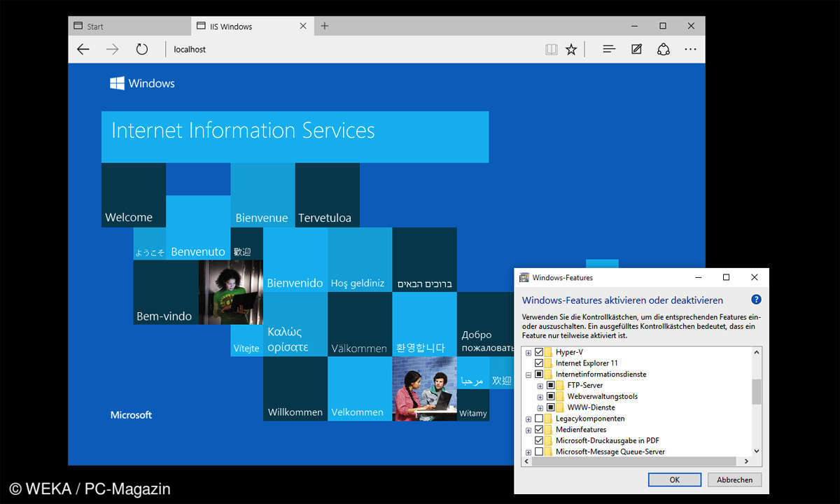840x504 pixels.
Task: Click the browser back arrow
Action: coord(83,49)
